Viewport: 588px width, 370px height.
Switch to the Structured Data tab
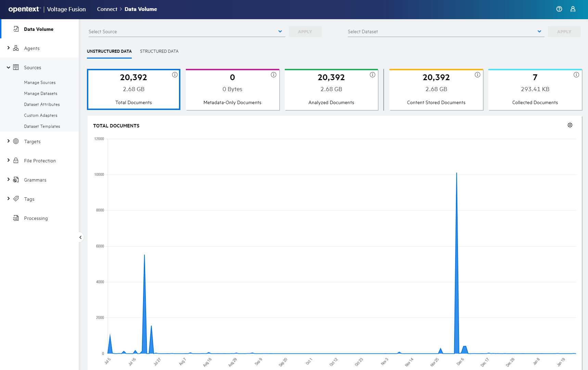[159, 51]
